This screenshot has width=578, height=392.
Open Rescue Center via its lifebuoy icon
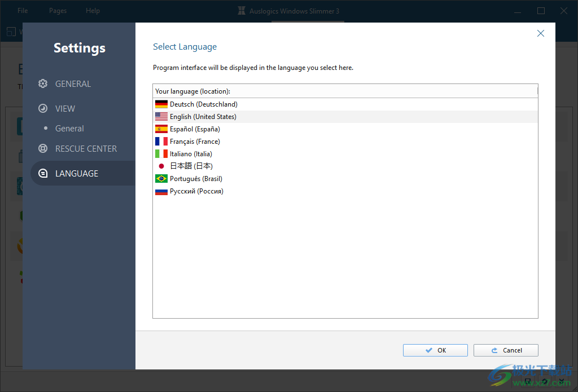[x=42, y=148]
